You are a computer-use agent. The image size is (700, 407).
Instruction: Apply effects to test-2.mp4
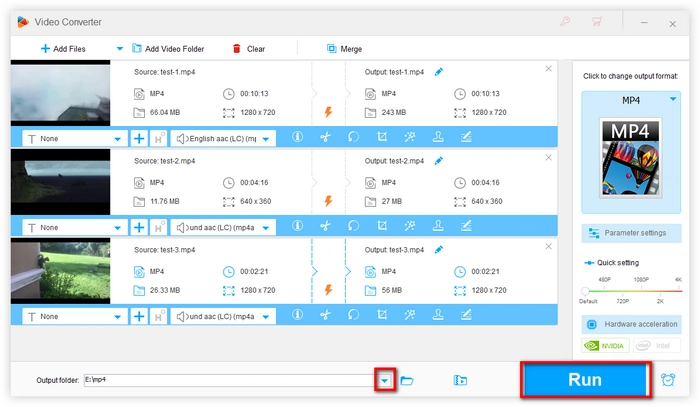point(410,226)
